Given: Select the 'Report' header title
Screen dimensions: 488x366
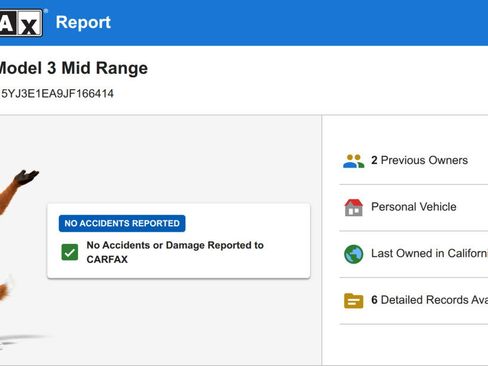Looking at the screenshot, I should click(83, 23).
